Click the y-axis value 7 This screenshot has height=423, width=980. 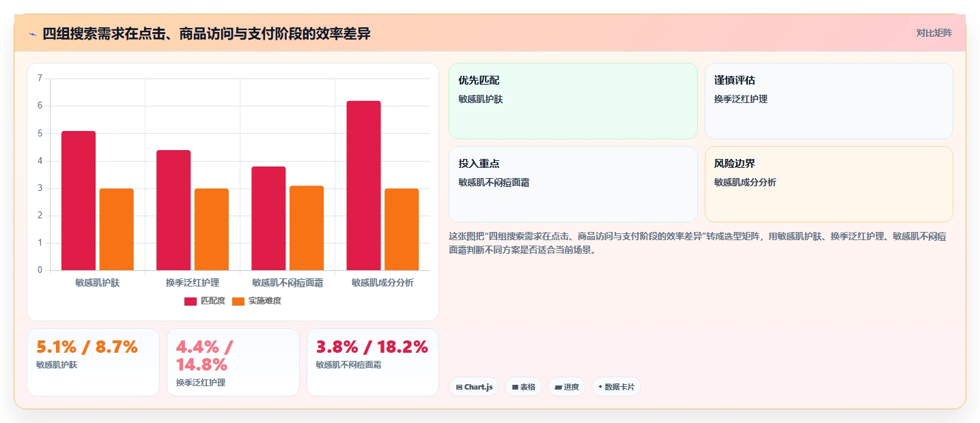click(x=40, y=78)
